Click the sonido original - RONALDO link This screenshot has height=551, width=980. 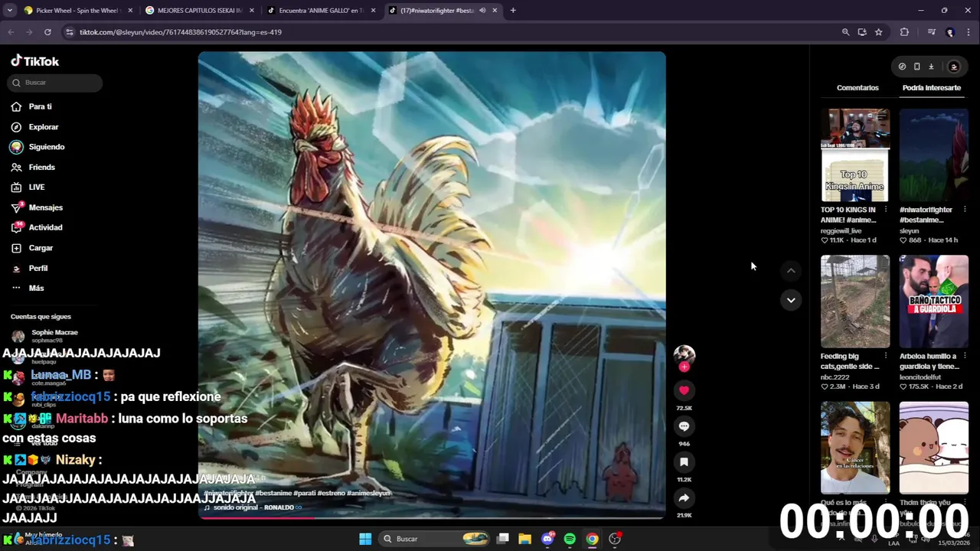click(x=253, y=507)
